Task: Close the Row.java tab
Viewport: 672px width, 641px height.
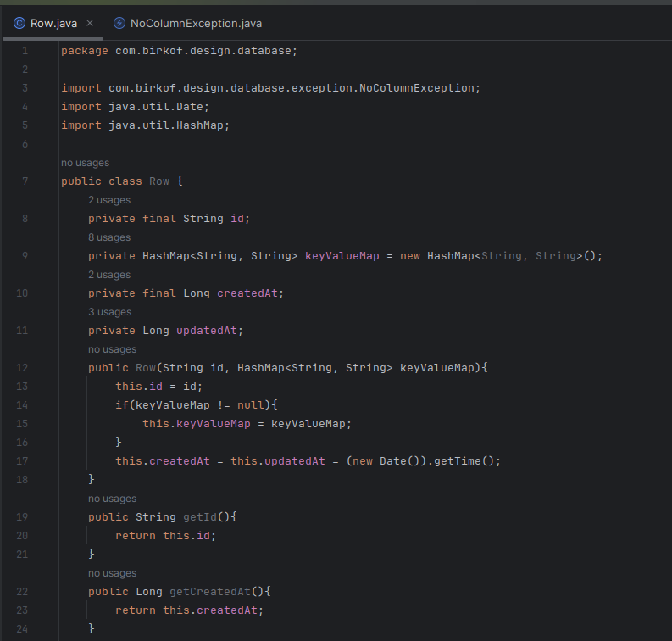Action: 90,23
